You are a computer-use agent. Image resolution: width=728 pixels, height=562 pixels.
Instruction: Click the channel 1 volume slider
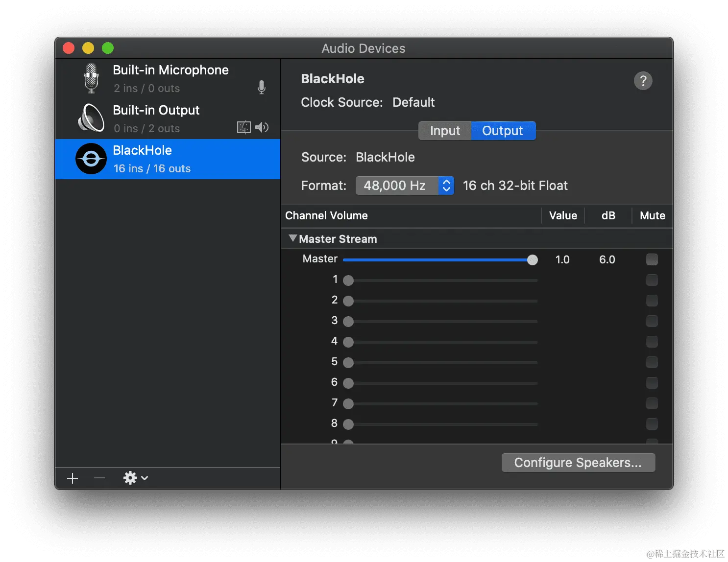(x=440, y=281)
